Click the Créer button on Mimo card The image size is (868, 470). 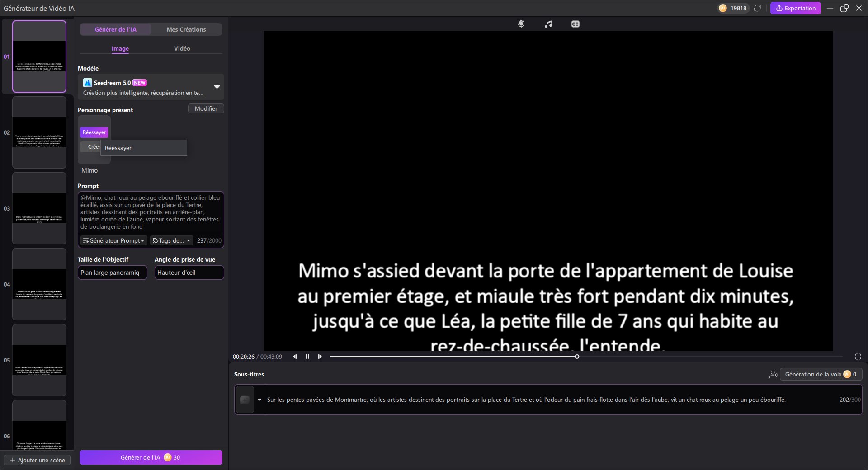(90, 147)
